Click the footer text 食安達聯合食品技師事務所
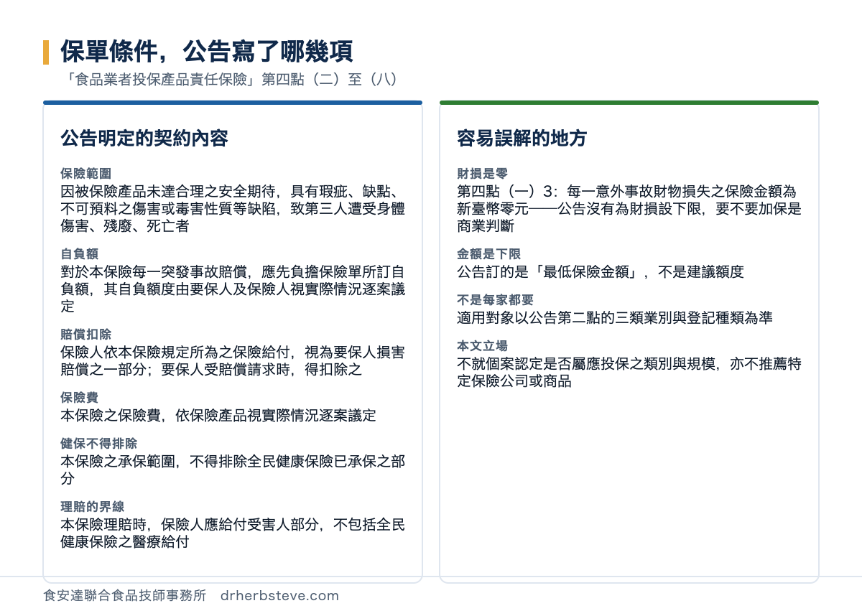 click(125, 596)
